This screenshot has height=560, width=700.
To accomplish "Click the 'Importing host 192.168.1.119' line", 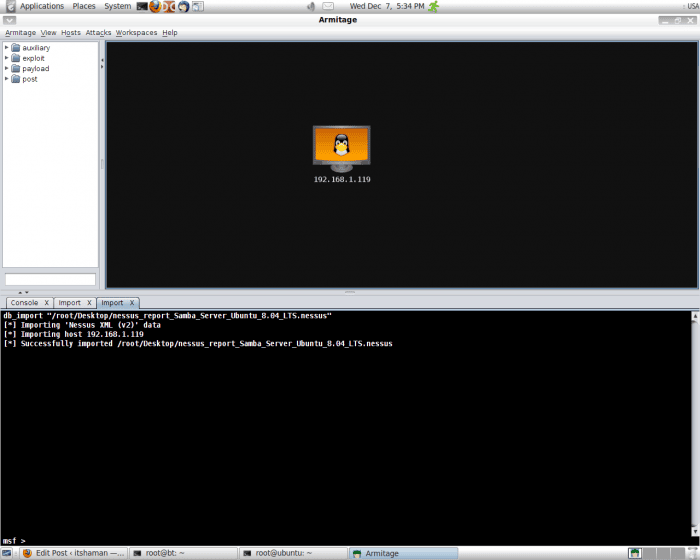I will pos(74,334).
